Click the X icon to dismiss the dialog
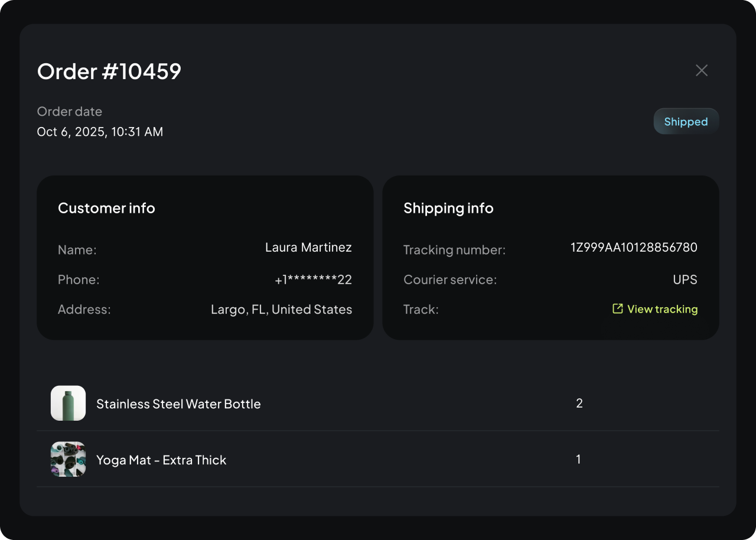The width and height of the screenshot is (756, 540). coord(702,70)
